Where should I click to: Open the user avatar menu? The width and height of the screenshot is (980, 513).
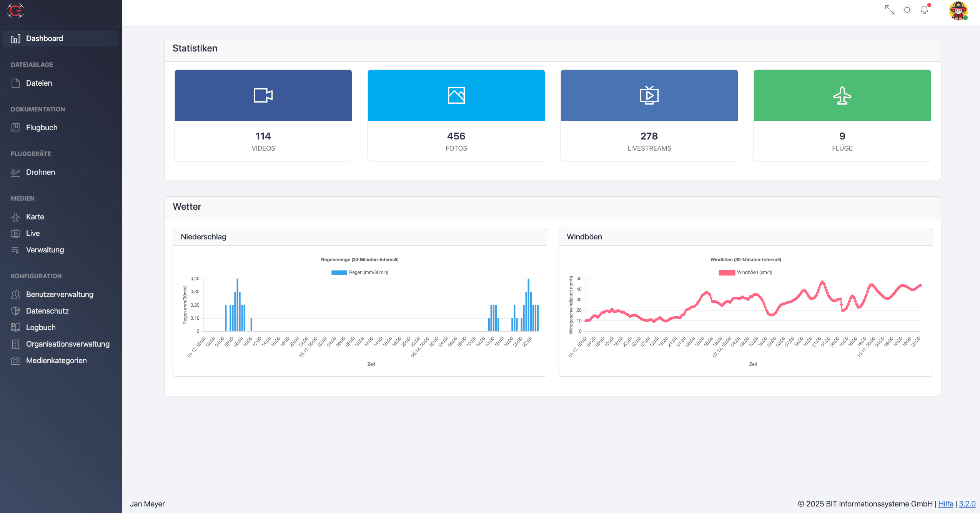click(x=958, y=11)
